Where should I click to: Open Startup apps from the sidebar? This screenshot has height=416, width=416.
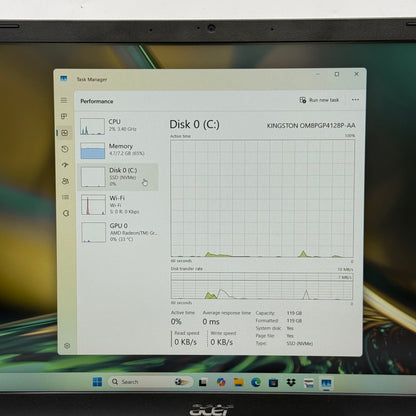65,165
